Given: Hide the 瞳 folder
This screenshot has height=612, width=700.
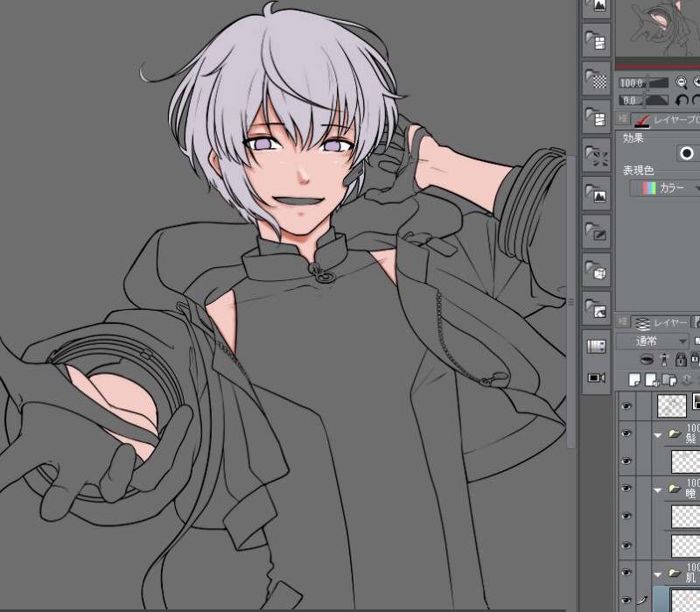Looking at the screenshot, I should point(626,489).
